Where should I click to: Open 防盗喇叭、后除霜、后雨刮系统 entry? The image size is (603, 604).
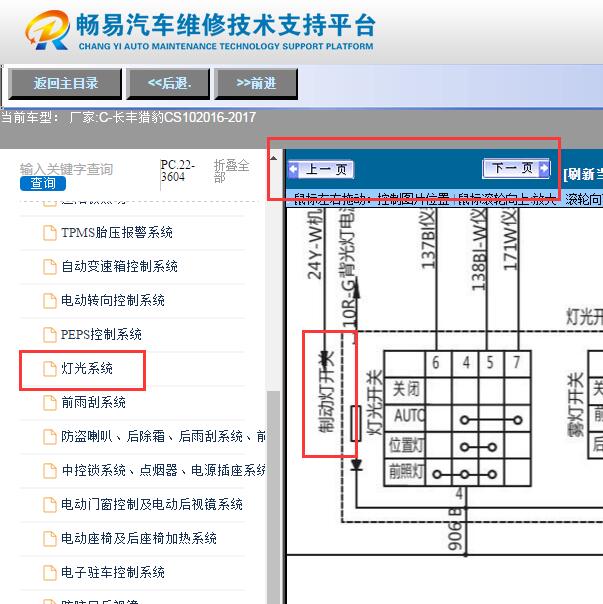coord(163,436)
